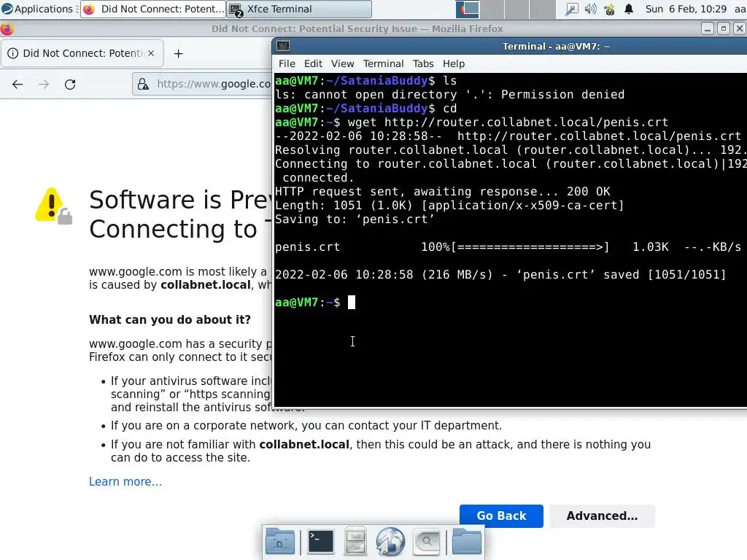Image resolution: width=747 pixels, height=560 pixels.
Task: Click the Firefox logo in window titlebar
Action: coord(7,29)
